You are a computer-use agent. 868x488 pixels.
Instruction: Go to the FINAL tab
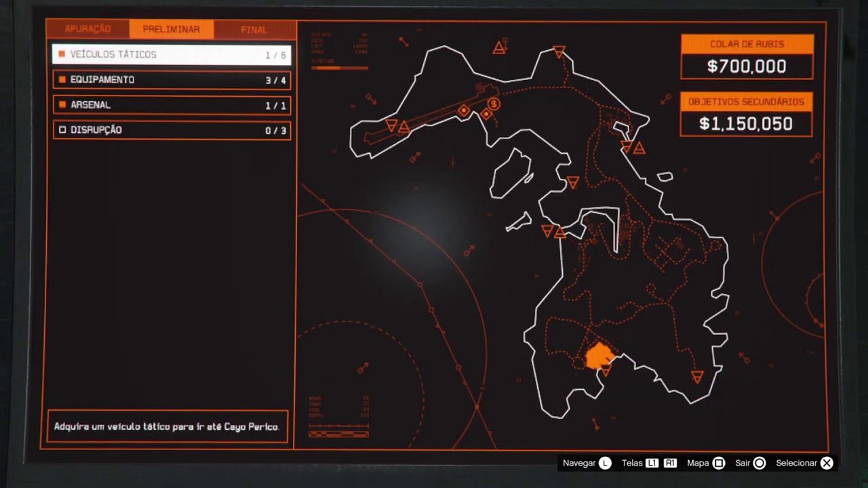[254, 29]
